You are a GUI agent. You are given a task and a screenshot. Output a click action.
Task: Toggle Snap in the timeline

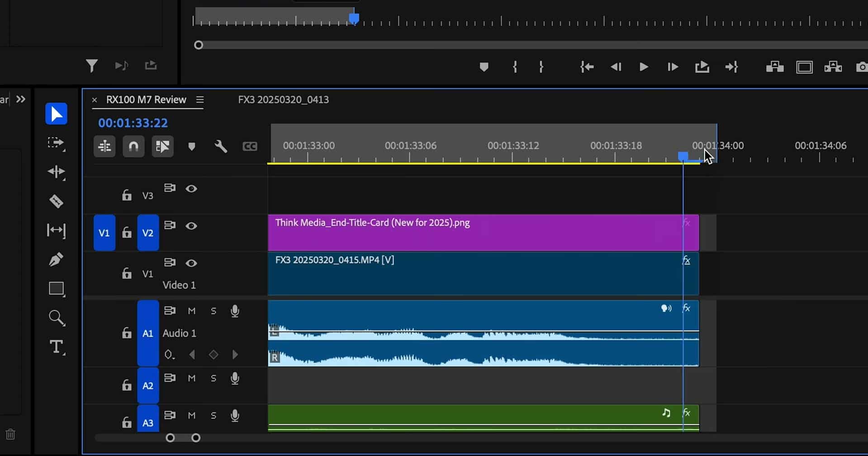click(133, 146)
